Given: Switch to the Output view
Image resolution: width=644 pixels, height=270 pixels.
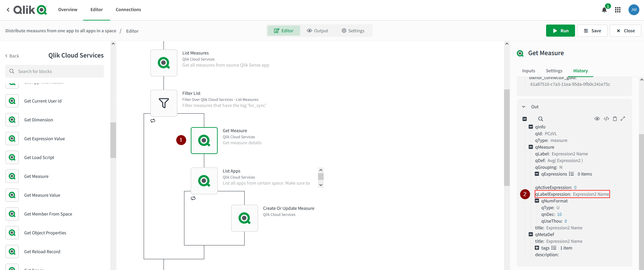Looking at the screenshot, I should point(317,31).
